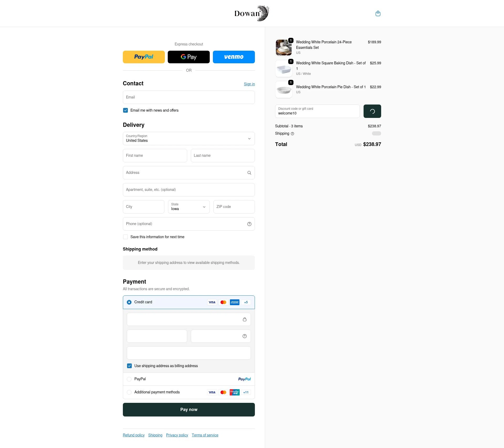Image resolution: width=504 pixels, height=448 pixels.
Task: Click the discount code apply button
Action: 372,111
